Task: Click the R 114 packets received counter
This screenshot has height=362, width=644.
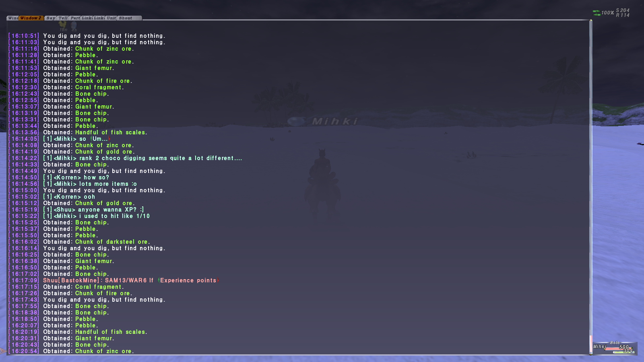Action: click(623, 15)
